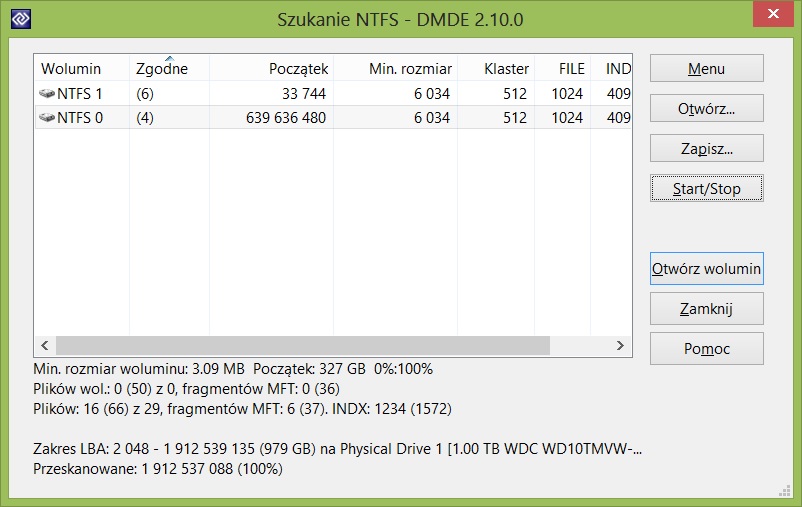
Task: Sort by the Min. rozmiar column header
Action: click(395, 68)
